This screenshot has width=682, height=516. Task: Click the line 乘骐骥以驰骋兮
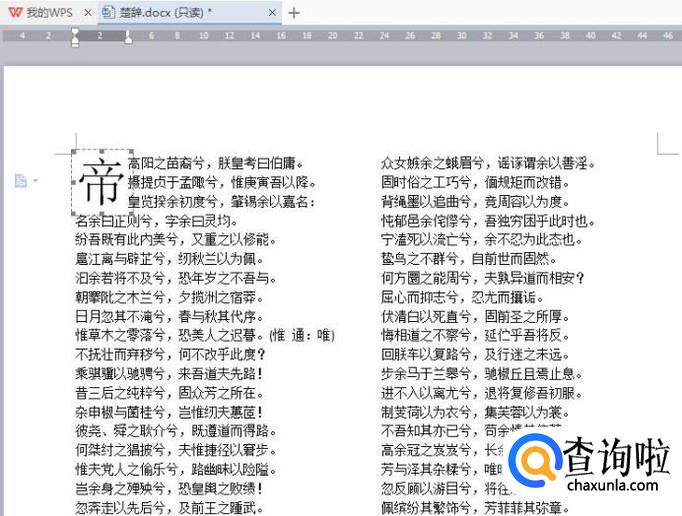[120, 374]
